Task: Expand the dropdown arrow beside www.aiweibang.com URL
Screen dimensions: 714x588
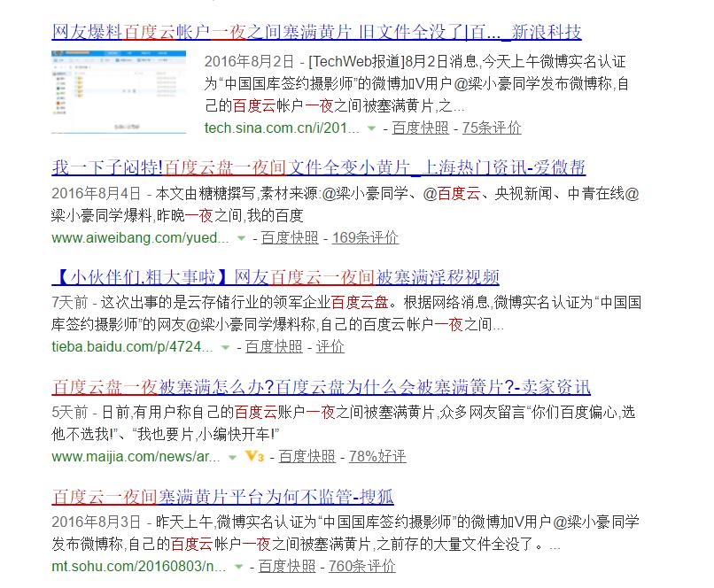Action: (x=241, y=238)
